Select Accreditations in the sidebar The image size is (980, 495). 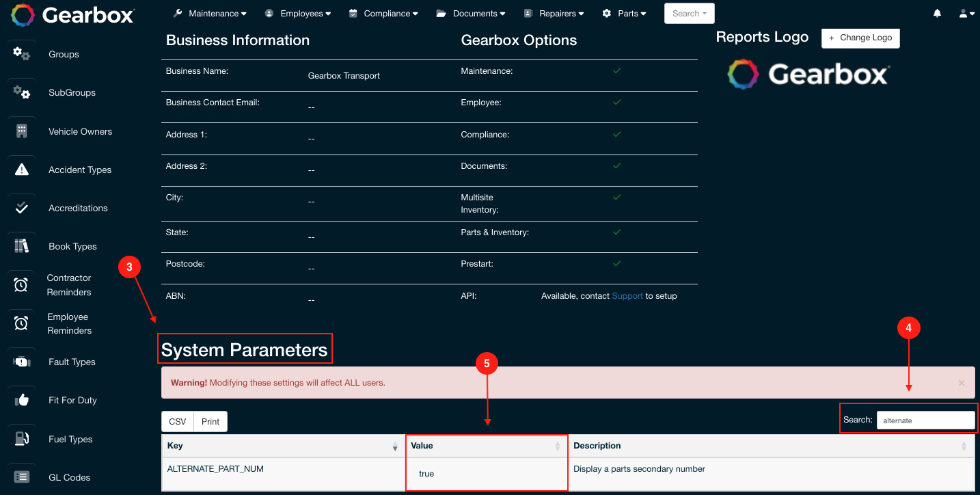[x=78, y=208]
